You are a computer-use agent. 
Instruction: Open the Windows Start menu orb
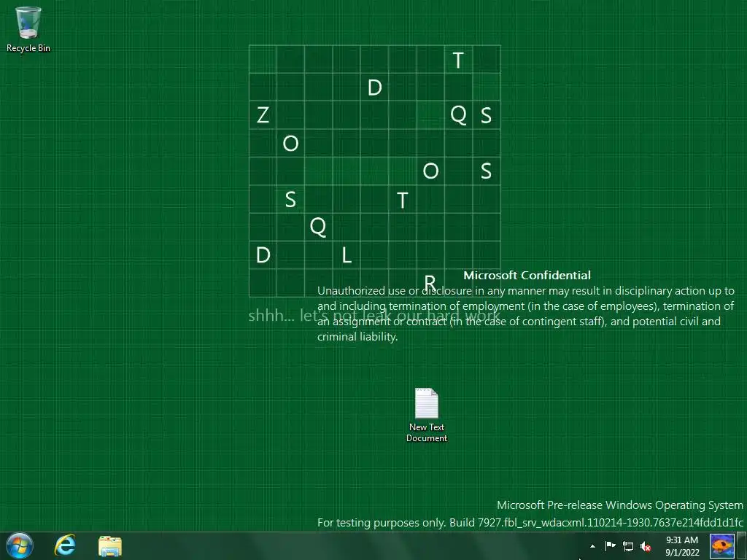point(19,545)
